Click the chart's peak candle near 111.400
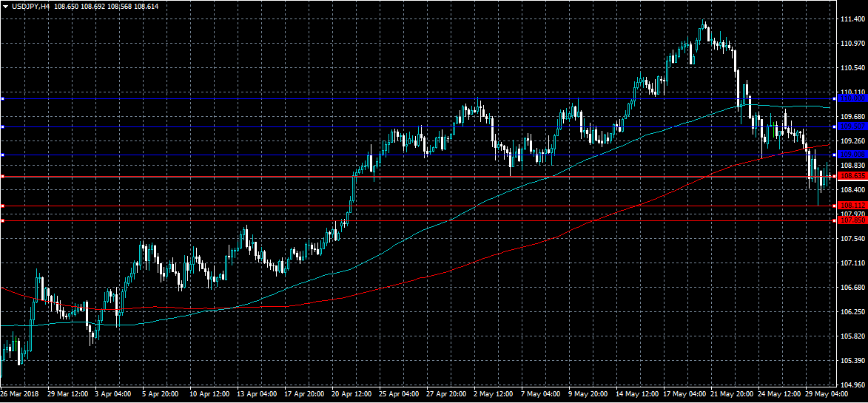This screenshot has height=403, width=868. 704,27
